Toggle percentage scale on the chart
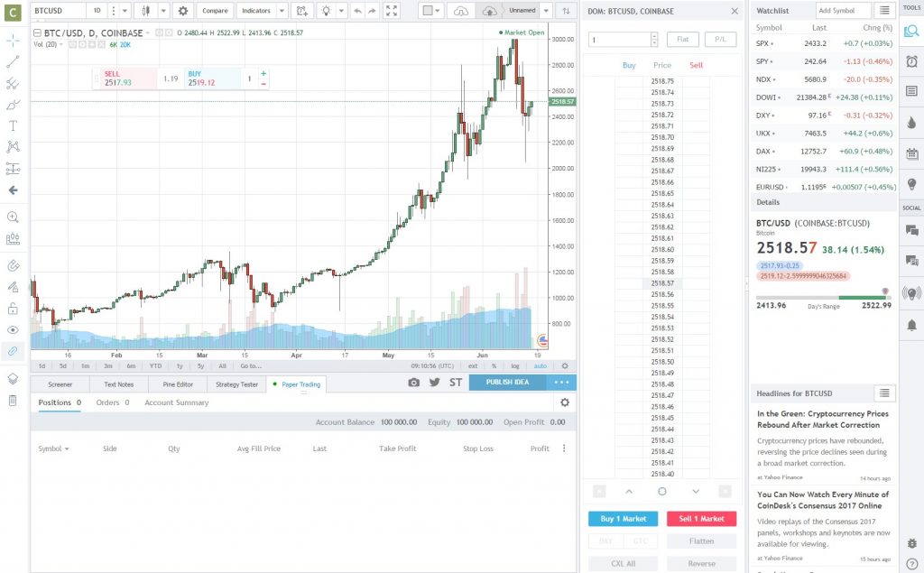The height and width of the screenshot is (573, 924). pos(494,366)
